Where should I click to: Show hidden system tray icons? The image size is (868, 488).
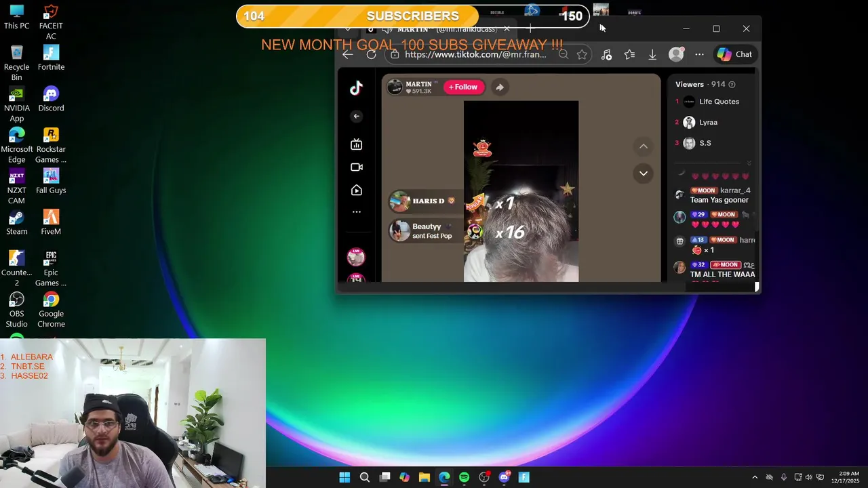pos(755,477)
